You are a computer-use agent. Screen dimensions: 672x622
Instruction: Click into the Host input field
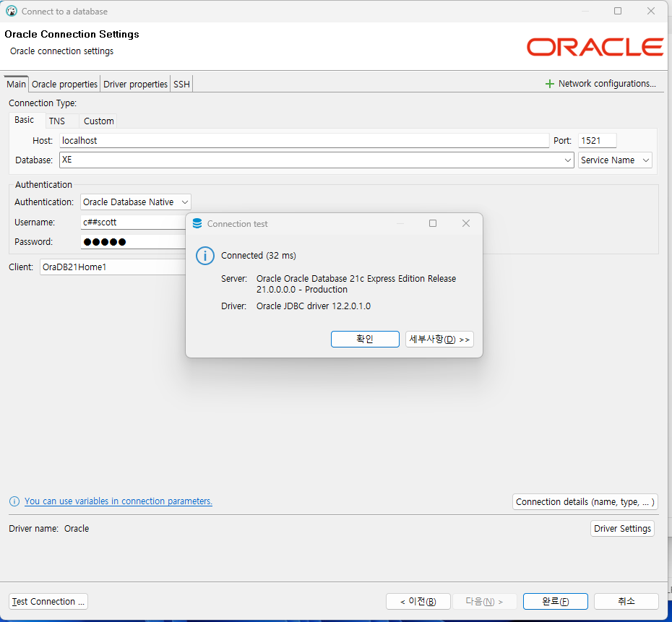(304, 140)
